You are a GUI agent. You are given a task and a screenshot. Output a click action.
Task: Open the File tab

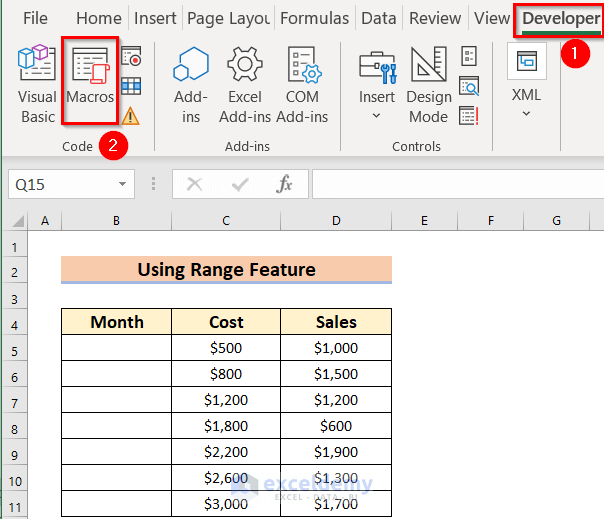(x=35, y=18)
